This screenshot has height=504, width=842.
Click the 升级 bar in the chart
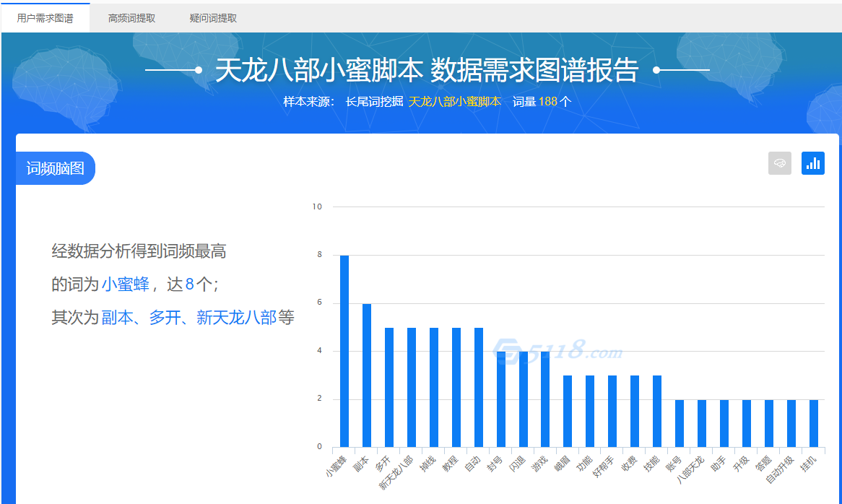(x=747, y=423)
